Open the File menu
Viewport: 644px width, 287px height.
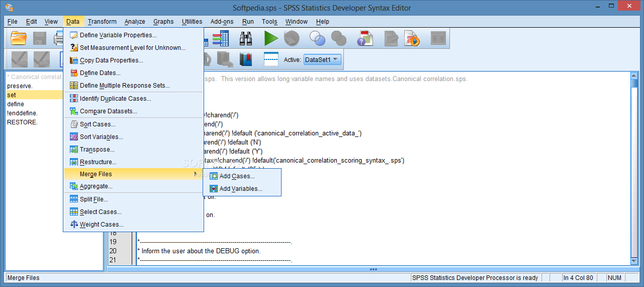(x=12, y=21)
